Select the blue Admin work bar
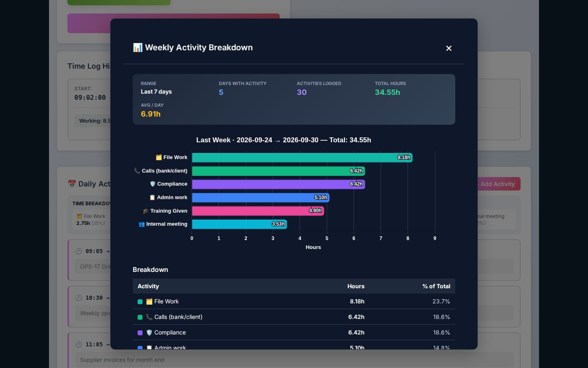 click(x=261, y=197)
